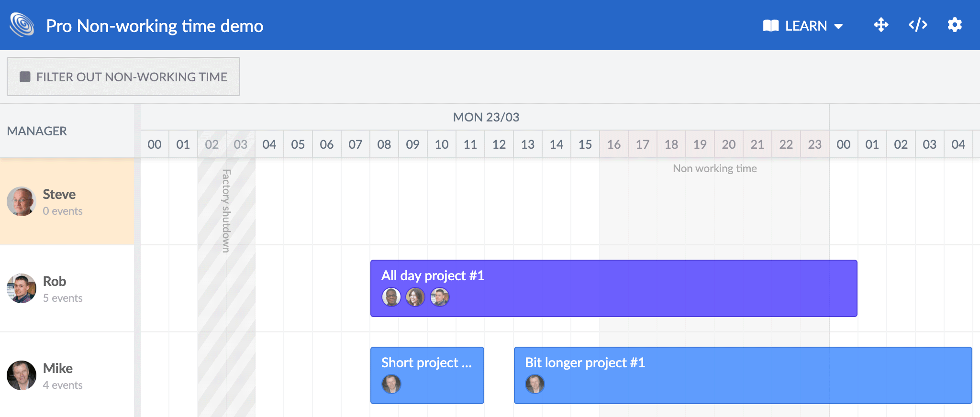
Task: Expand the Learn dropdown arrow
Action: click(838, 26)
